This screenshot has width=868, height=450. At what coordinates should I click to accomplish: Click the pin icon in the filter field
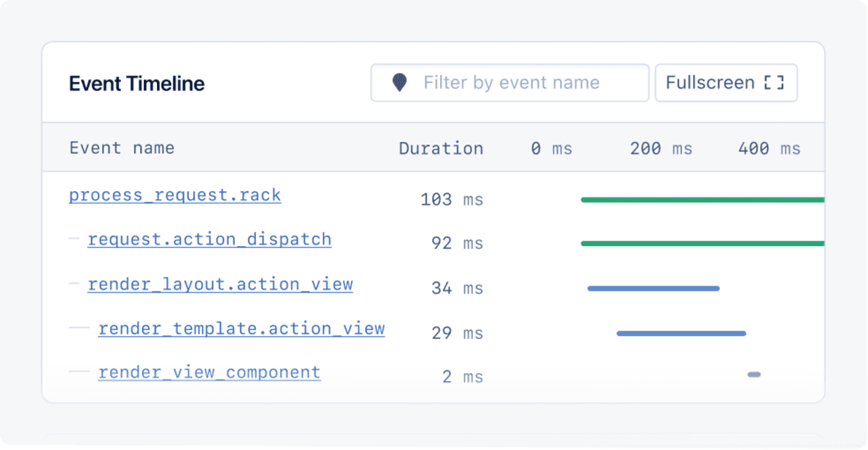tap(399, 83)
